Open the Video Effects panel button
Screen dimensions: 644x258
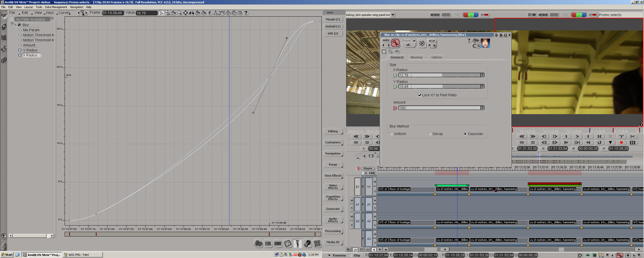coord(333,187)
